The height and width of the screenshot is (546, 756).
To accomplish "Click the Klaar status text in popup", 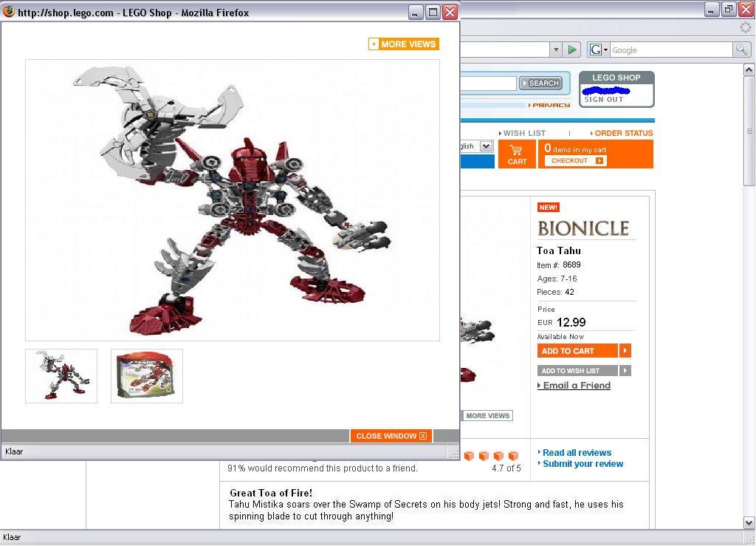I will (14, 451).
